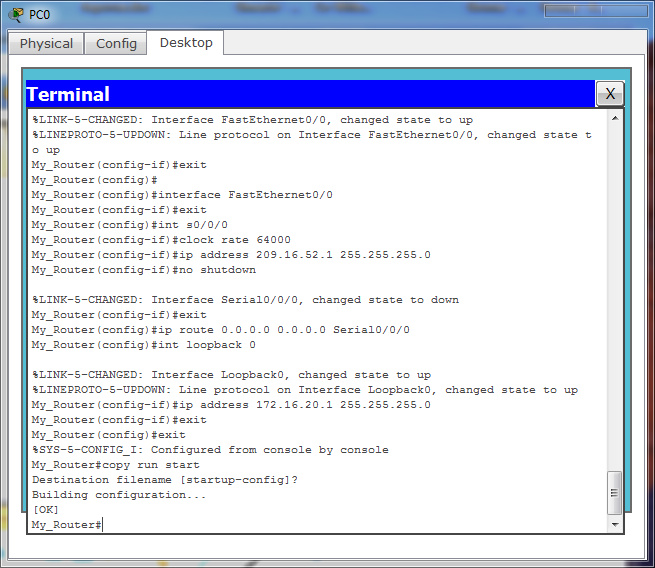
Task: Click the 'ip address 209.16.52.1' line
Action: pos(231,255)
